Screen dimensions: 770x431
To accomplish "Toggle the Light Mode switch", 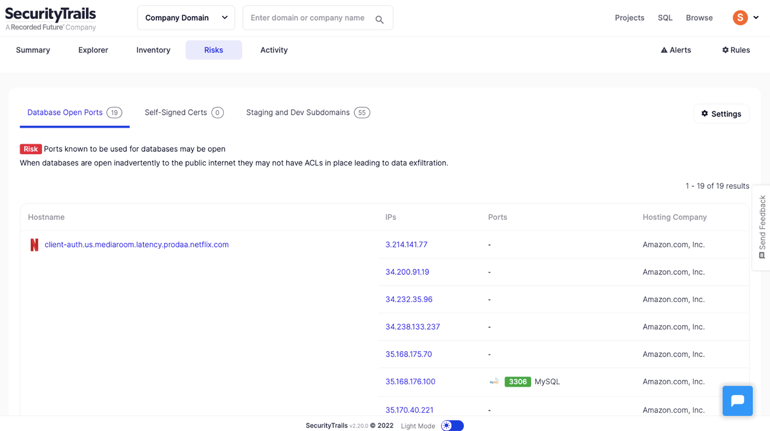I will point(452,426).
